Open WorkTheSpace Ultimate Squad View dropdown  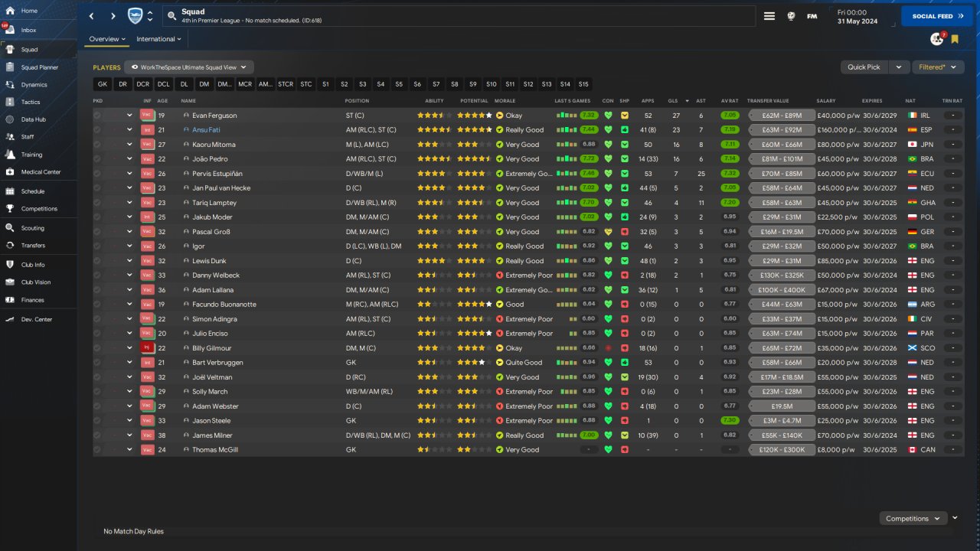point(188,67)
